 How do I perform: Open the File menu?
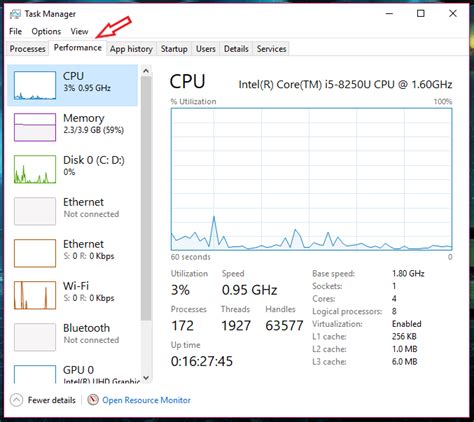click(16, 31)
